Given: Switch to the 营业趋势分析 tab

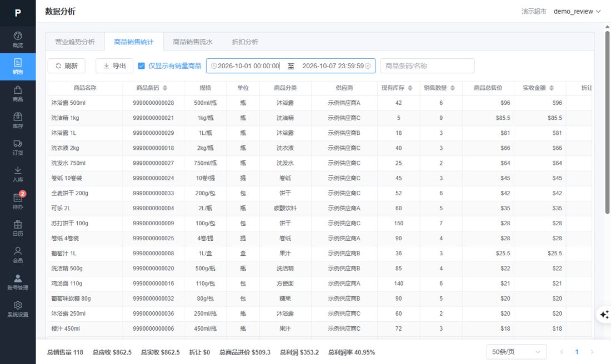Looking at the screenshot, I should click(x=75, y=42).
